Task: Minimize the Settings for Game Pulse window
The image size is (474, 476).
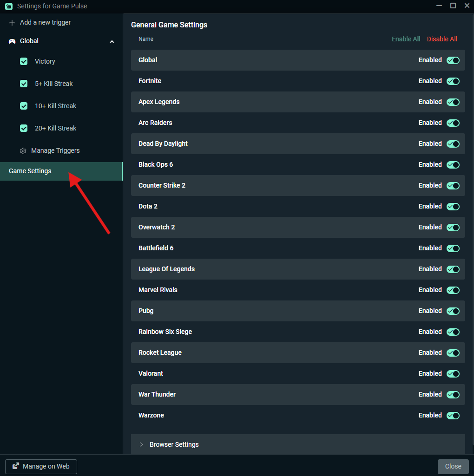Action: click(439, 6)
